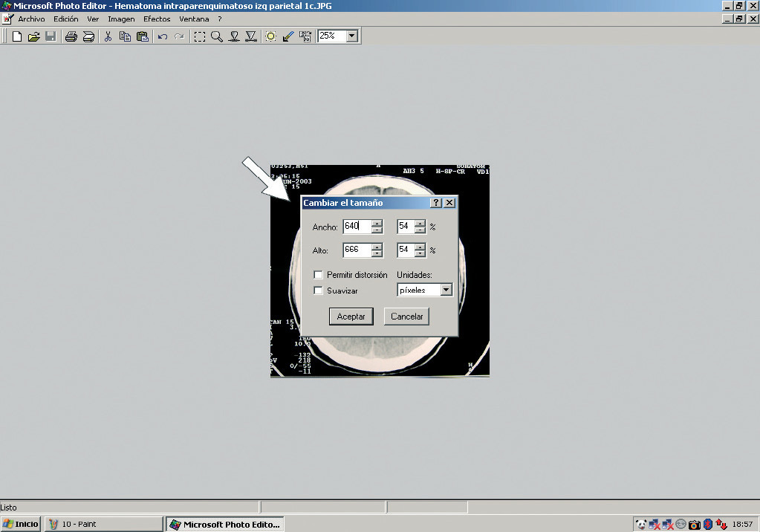
Task: Click the Open folder toolbar icon
Action: (33, 36)
